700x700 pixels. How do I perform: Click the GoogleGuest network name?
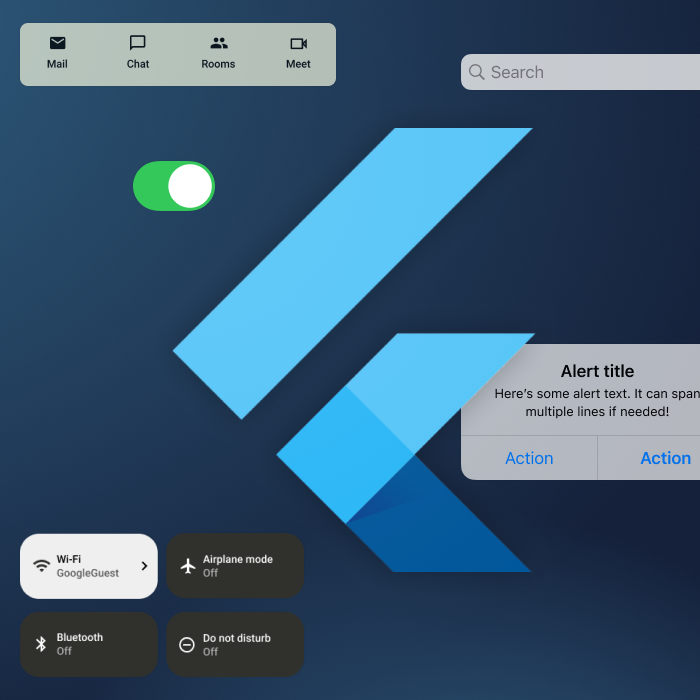pyautogui.click(x=88, y=573)
